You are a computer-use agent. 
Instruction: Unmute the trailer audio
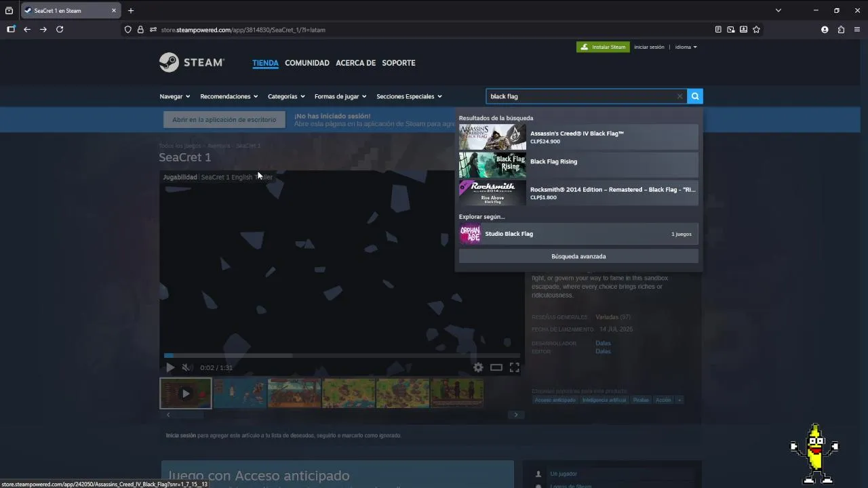186,367
